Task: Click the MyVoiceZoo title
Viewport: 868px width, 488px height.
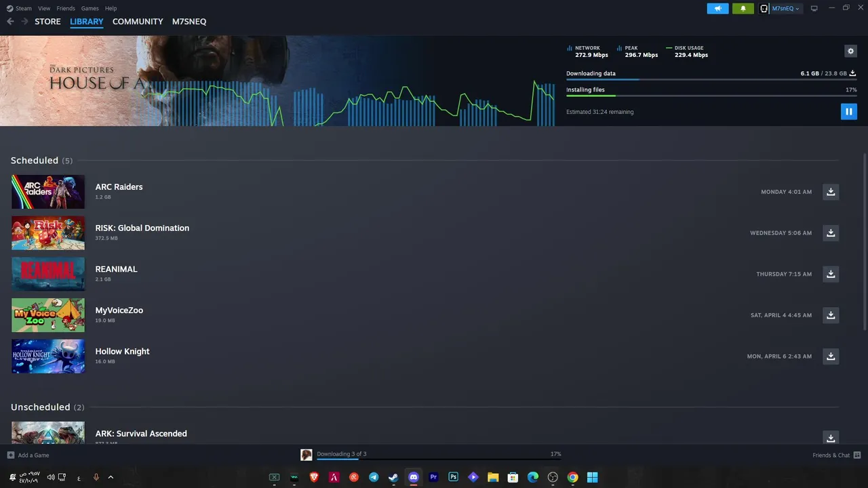Action: 119,310
